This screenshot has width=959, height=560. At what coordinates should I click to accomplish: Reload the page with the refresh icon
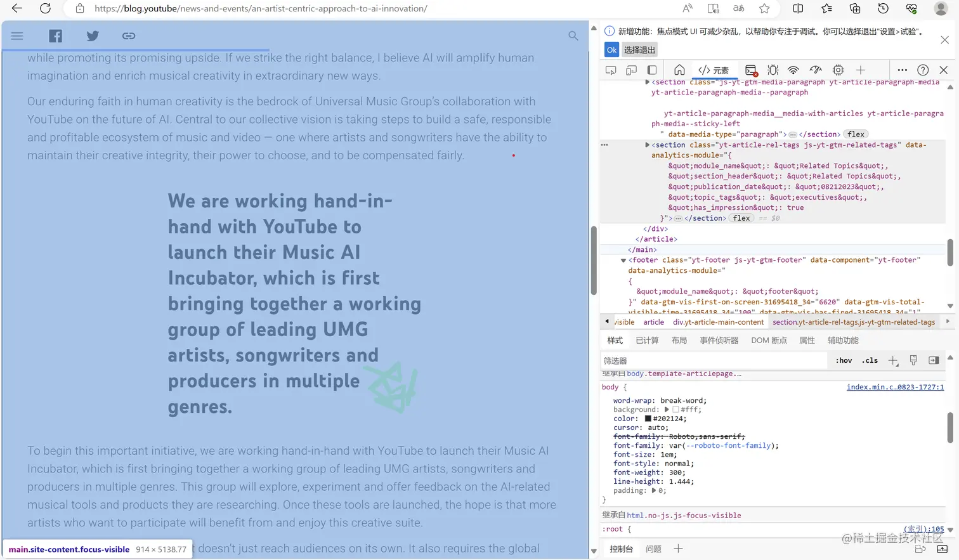45,8
